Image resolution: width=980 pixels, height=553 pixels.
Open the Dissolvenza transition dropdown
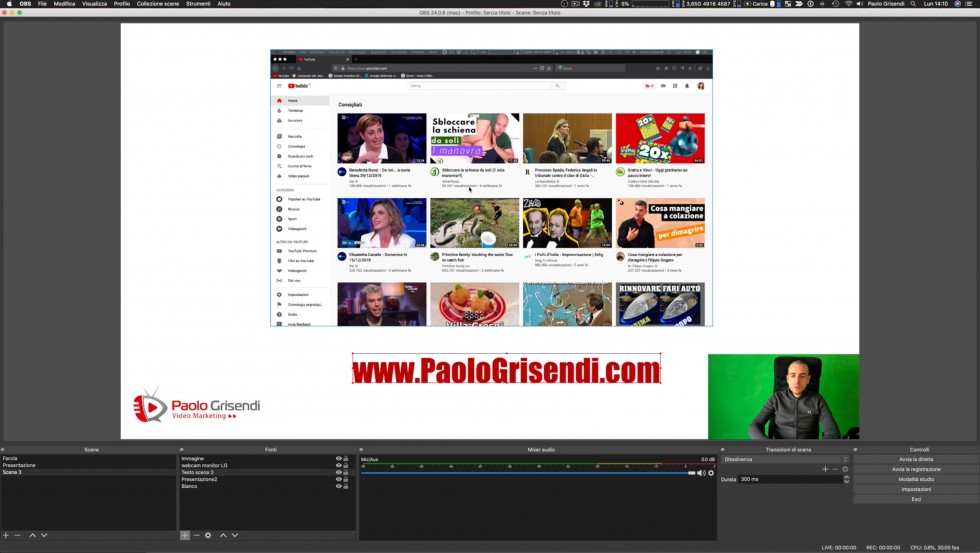(785, 459)
